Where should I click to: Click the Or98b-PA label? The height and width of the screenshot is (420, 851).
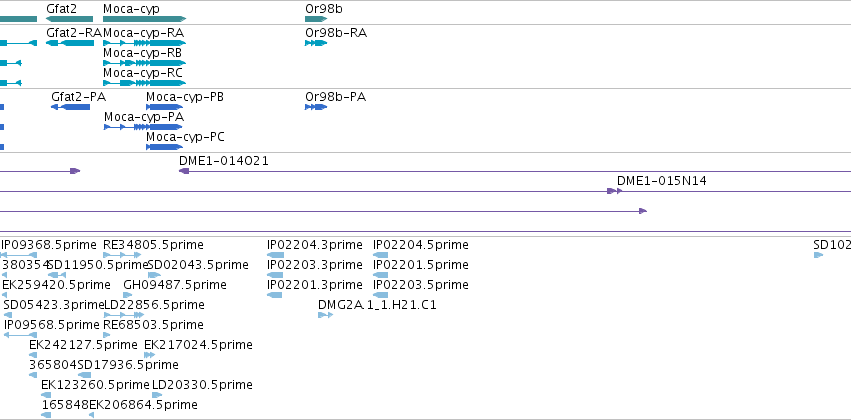point(335,97)
